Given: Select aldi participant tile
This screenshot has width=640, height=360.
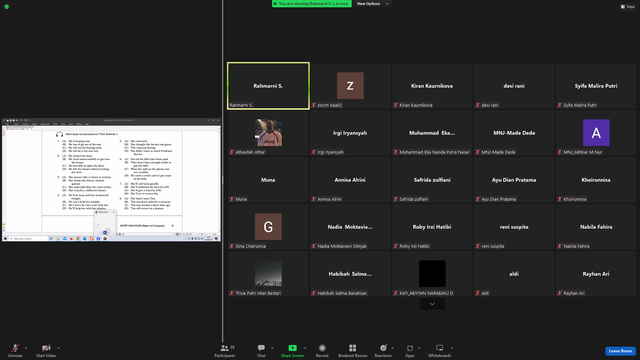Looking at the screenshot, I should [x=514, y=273].
